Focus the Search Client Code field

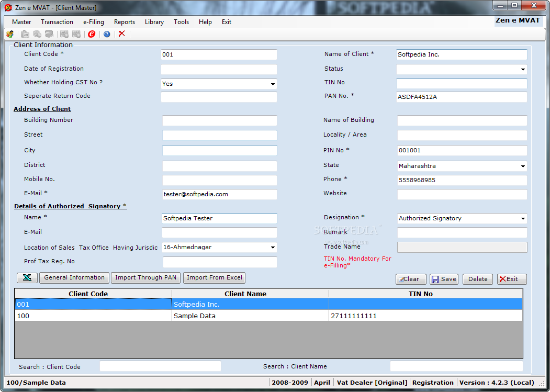160,366
